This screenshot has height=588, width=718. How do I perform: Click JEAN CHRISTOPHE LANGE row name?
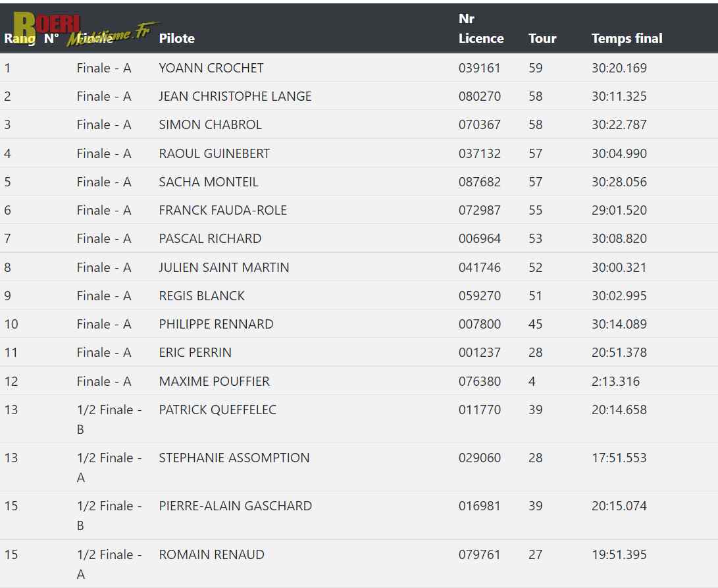(x=235, y=96)
